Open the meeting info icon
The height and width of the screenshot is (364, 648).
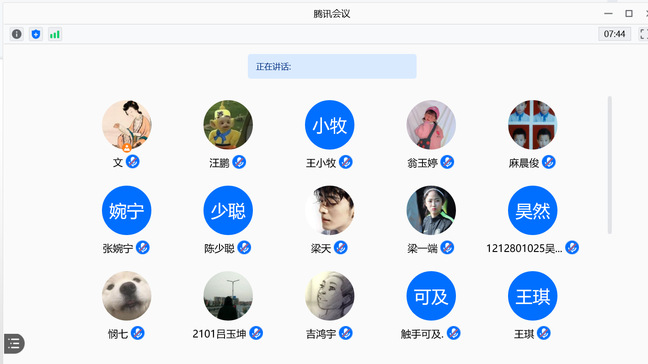(17, 34)
